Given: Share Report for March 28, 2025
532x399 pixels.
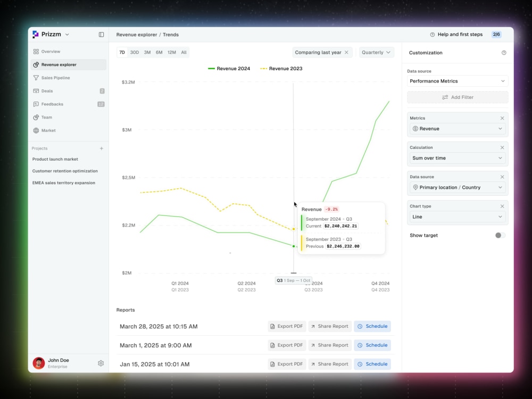Looking at the screenshot, I should click(330, 327).
